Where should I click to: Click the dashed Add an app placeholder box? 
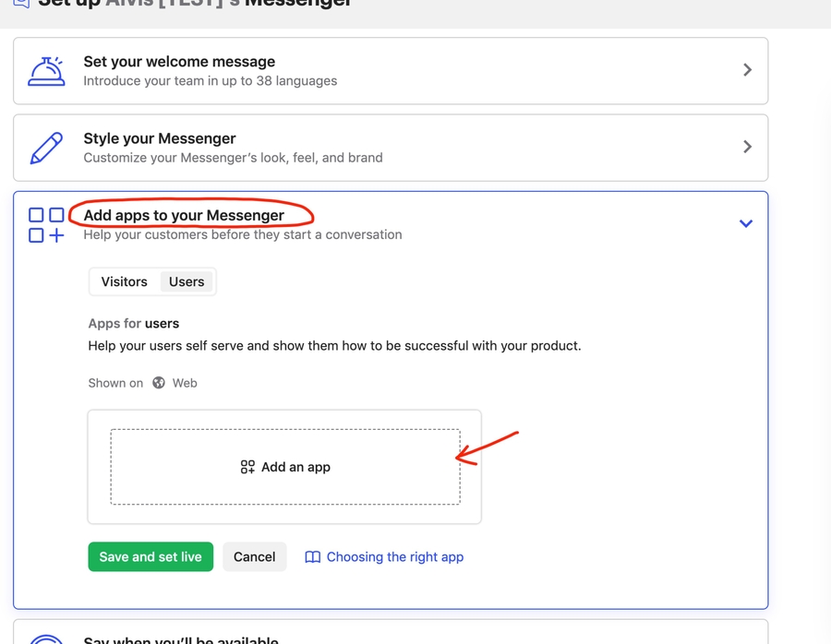(285, 467)
